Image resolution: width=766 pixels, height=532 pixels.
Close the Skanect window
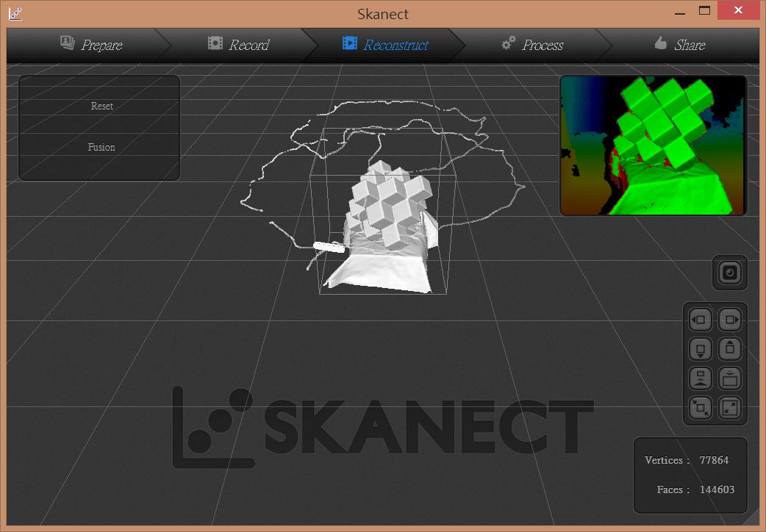coord(738,10)
